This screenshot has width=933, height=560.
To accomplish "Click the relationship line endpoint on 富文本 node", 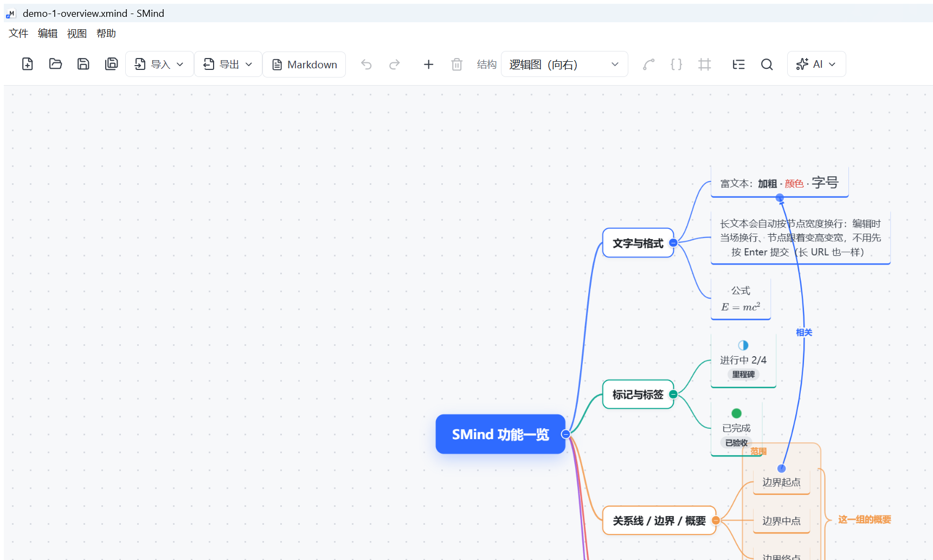I will pos(780,198).
